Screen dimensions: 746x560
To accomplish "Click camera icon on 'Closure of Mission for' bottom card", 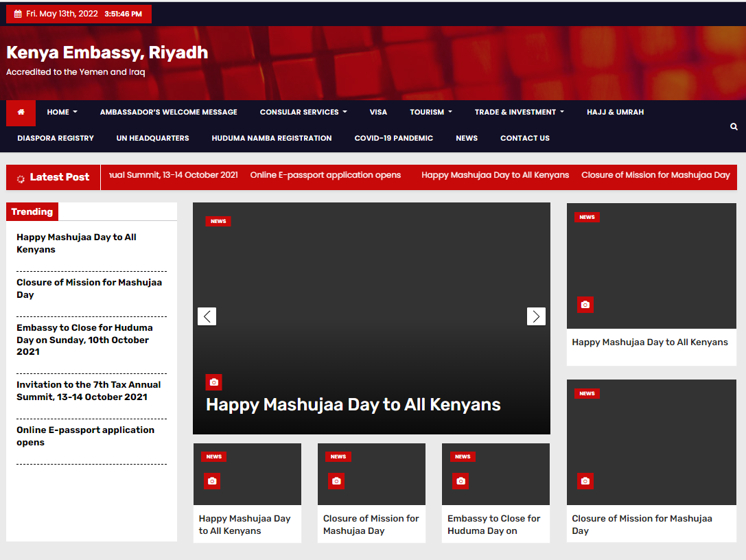I will (x=336, y=481).
